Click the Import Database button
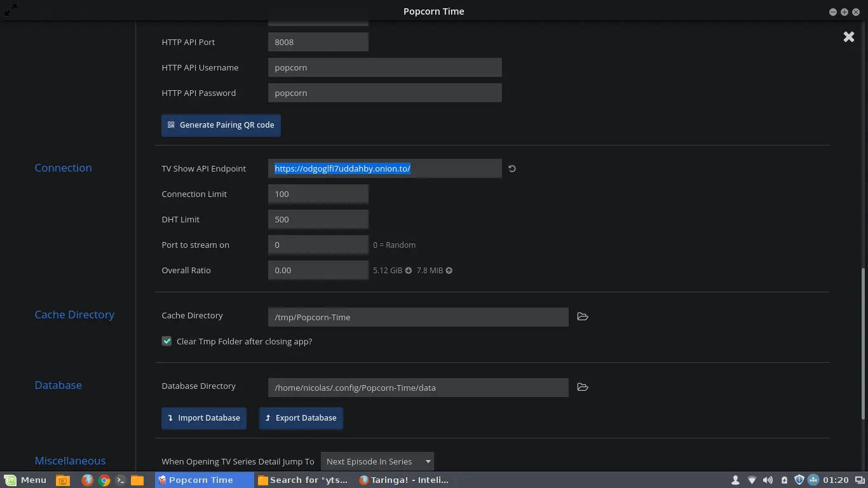Image resolution: width=868 pixels, height=488 pixels. [x=204, y=418]
